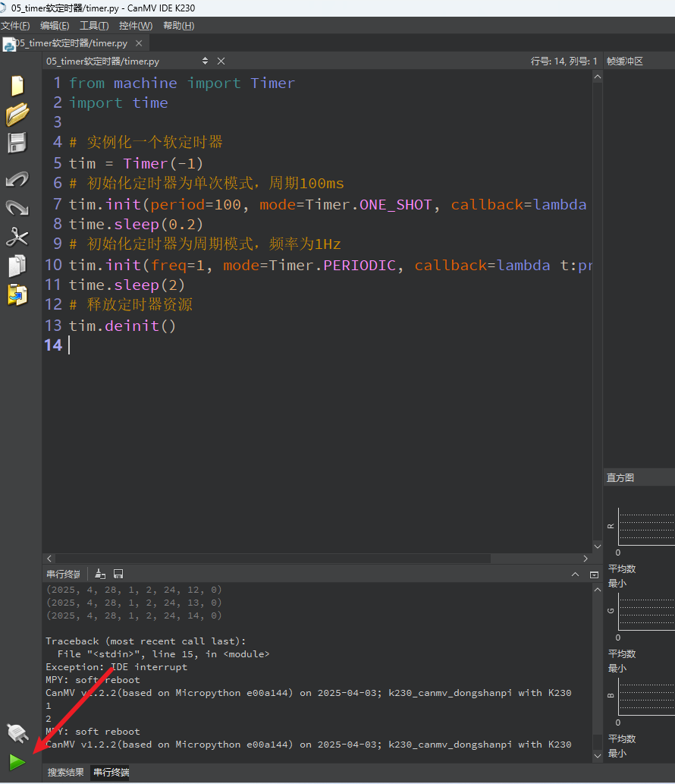Collapse serial terminal panel with up chevron
675x784 pixels.
click(x=575, y=575)
